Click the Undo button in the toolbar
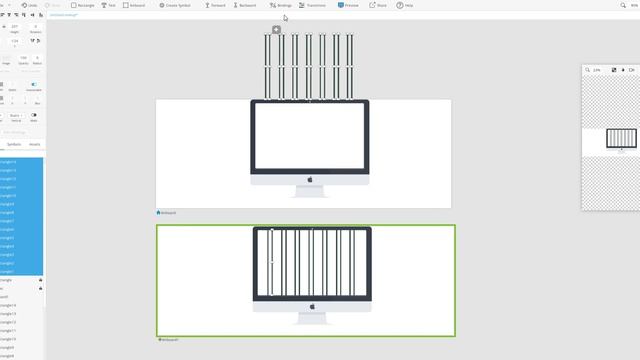The image size is (640, 360). pos(29,5)
